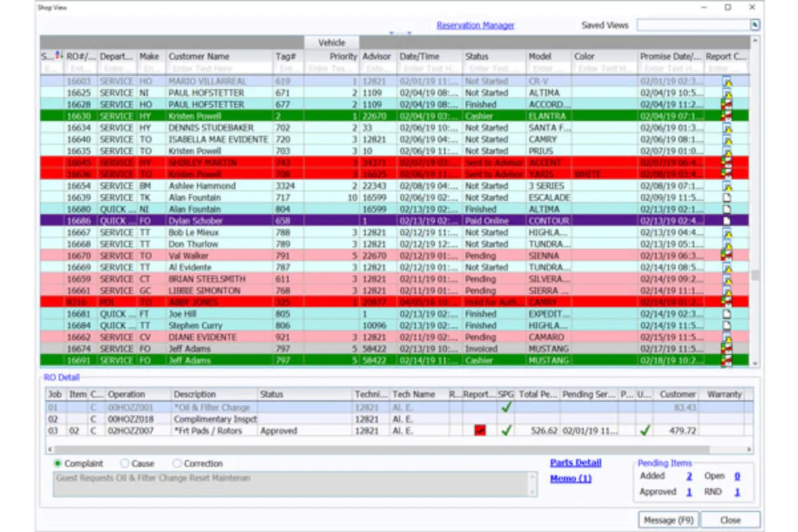798x532 pixels.
Task: Click the report icon for the Escalade row
Action: (x=727, y=198)
